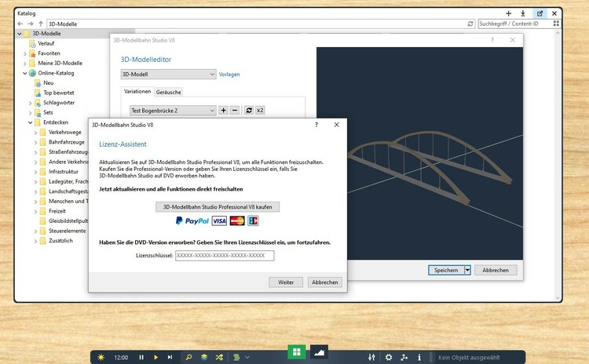Remove variation with the minus button
The image size is (589, 364).
tap(235, 111)
